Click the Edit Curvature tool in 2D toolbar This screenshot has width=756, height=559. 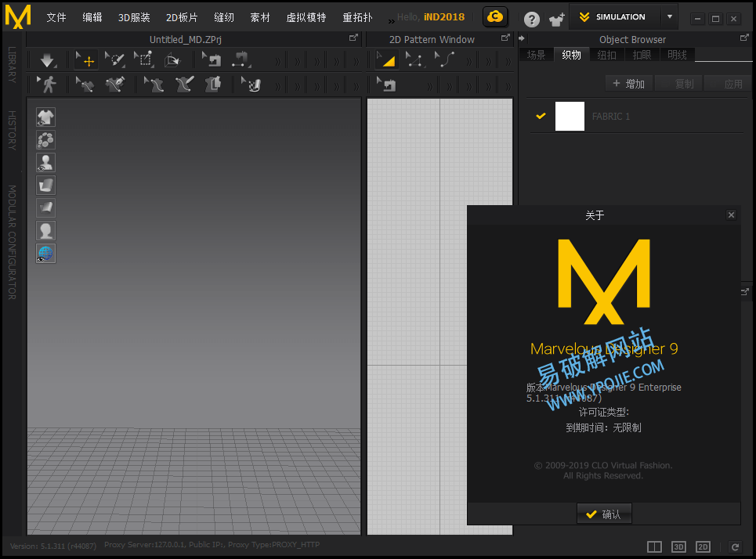[444, 60]
